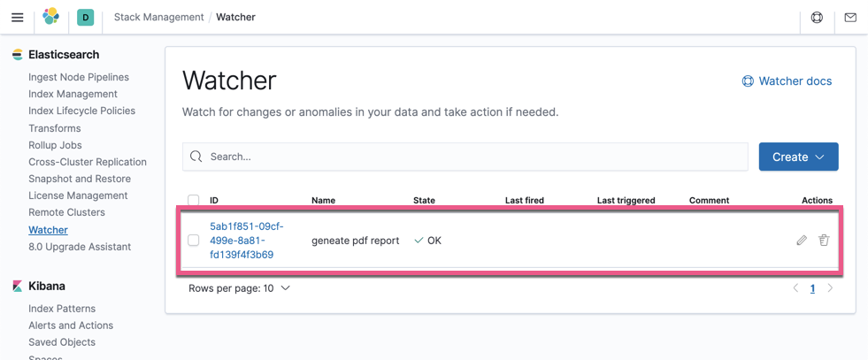The height and width of the screenshot is (360, 868).
Task: Open Index Lifecycle Policies
Action: 82,111
